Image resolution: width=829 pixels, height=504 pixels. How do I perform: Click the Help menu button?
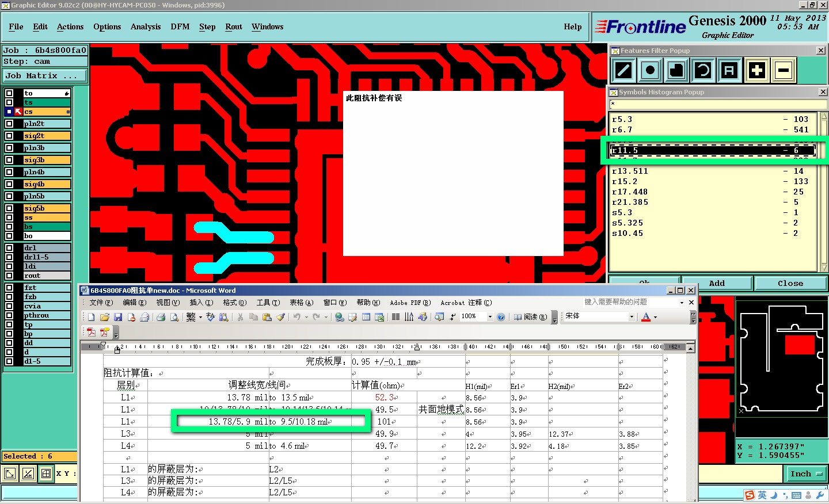point(573,26)
